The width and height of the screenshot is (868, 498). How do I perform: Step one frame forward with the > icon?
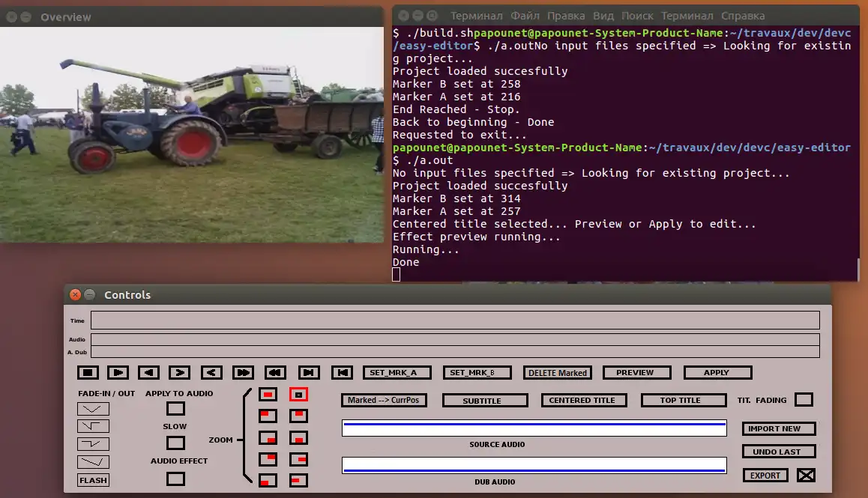click(179, 372)
